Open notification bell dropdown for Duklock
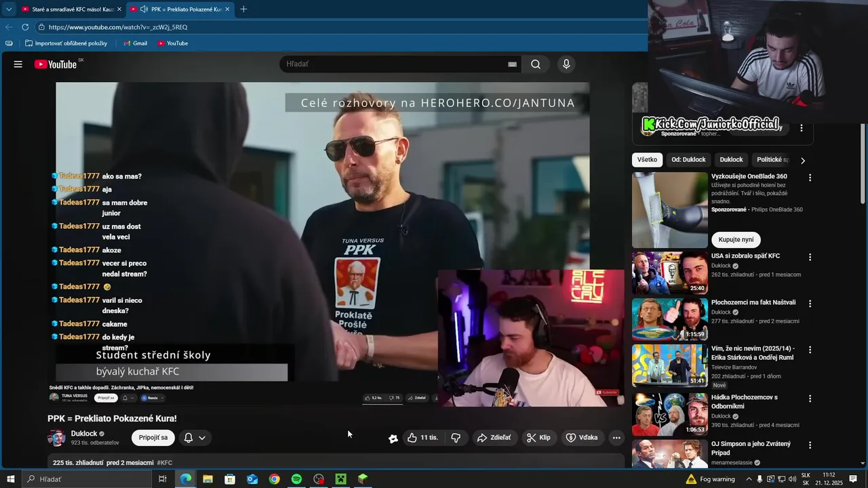The image size is (868, 488). pyautogui.click(x=195, y=438)
